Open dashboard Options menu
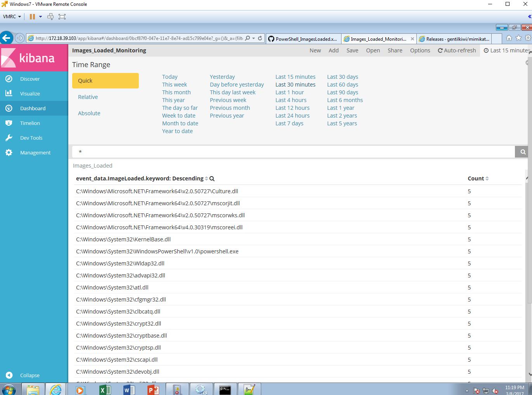Image resolution: width=532 pixels, height=395 pixels. coord(420,50)
